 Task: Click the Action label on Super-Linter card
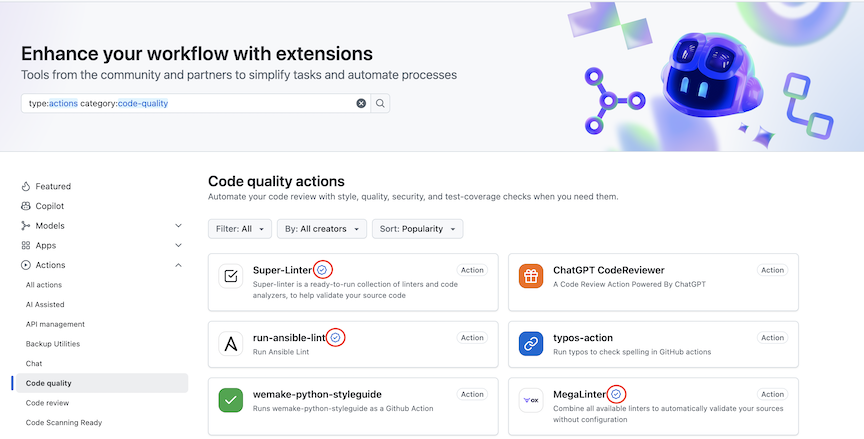coord(472,270)
